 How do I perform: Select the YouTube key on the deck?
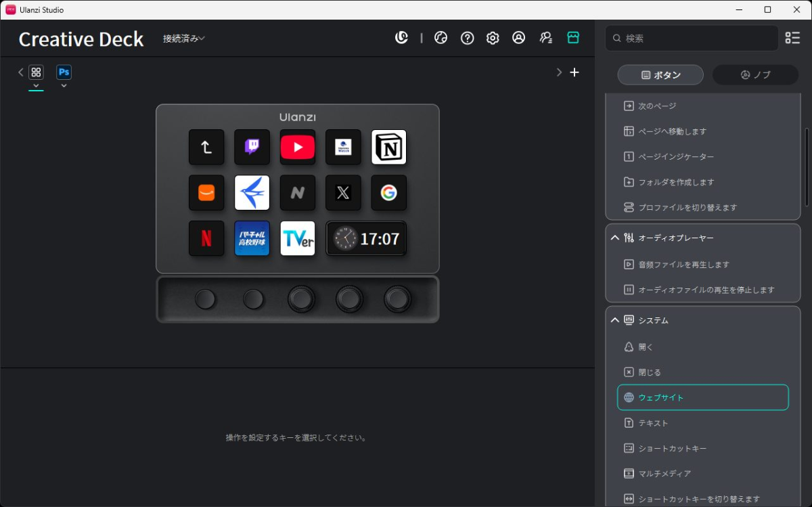(298, 147)
